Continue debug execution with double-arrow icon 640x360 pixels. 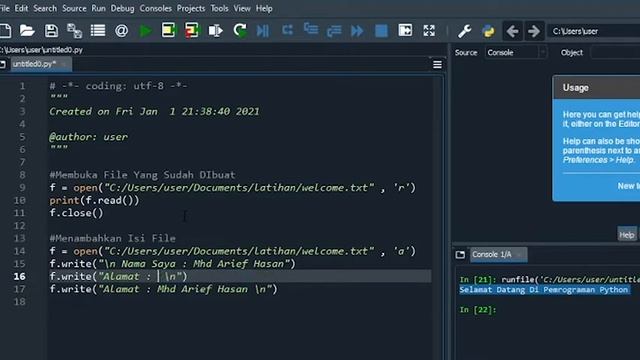(x=357, y=31)
